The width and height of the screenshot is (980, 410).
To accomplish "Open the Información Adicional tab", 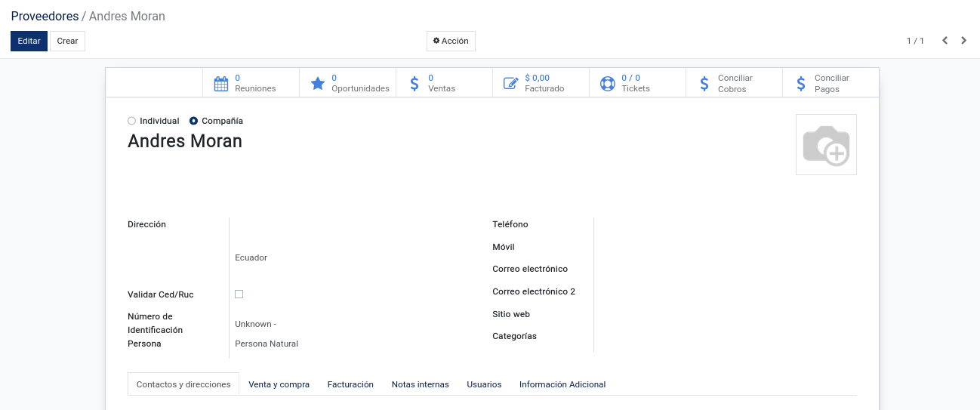I will (562, 384).
